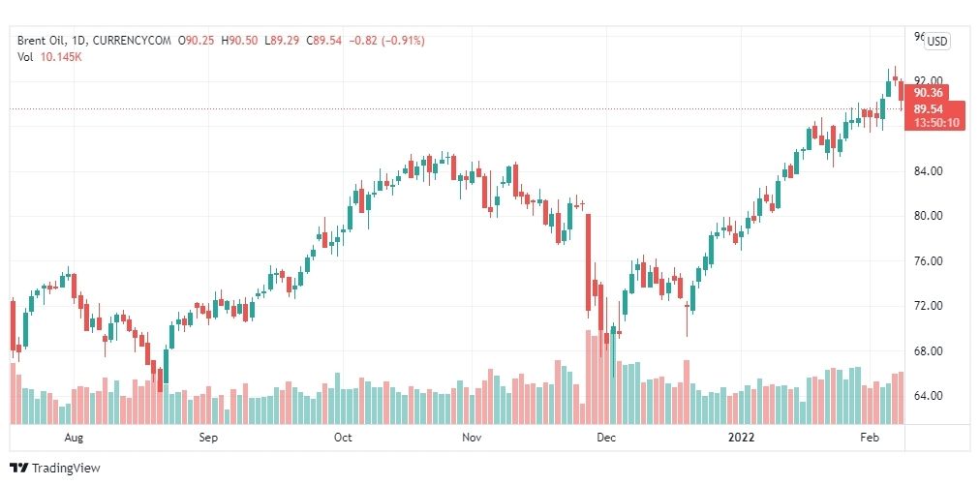Click the 68.00 price scale label

coord(928,350)
